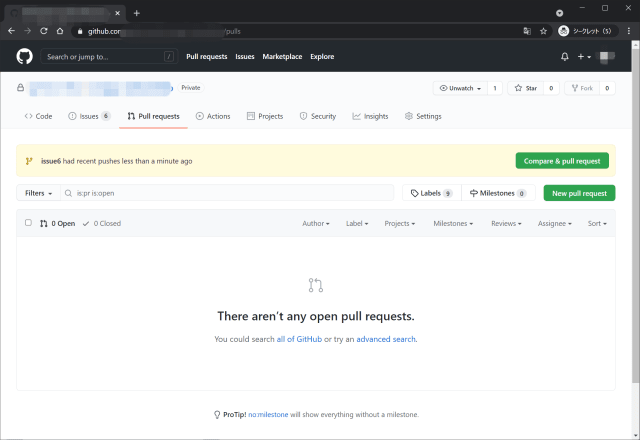640x440 pixels.
Task: Reload the page
Action: coord(44,31)
